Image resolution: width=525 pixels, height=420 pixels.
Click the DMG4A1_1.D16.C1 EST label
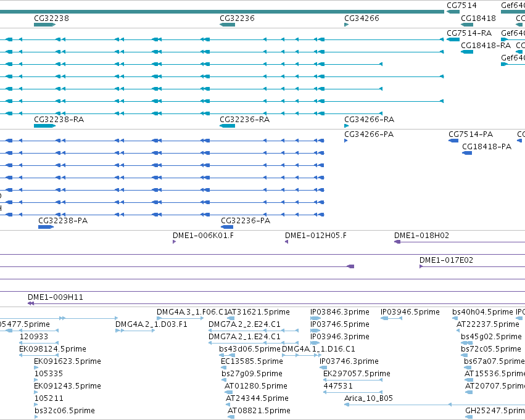tap(318, 349)
